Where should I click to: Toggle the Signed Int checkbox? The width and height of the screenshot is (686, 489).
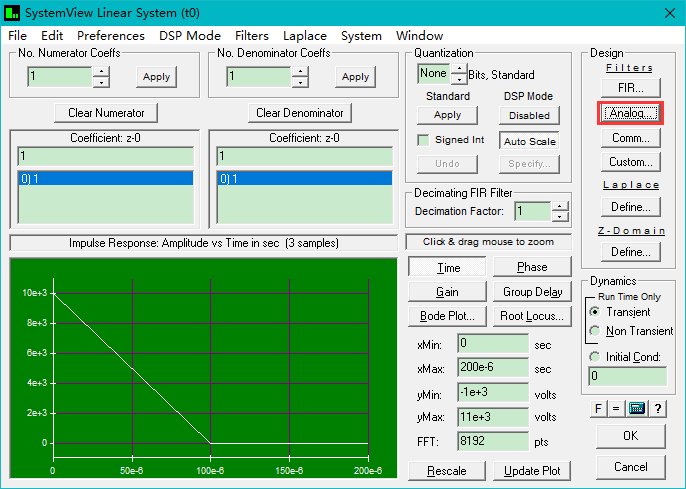coord(423,140)
